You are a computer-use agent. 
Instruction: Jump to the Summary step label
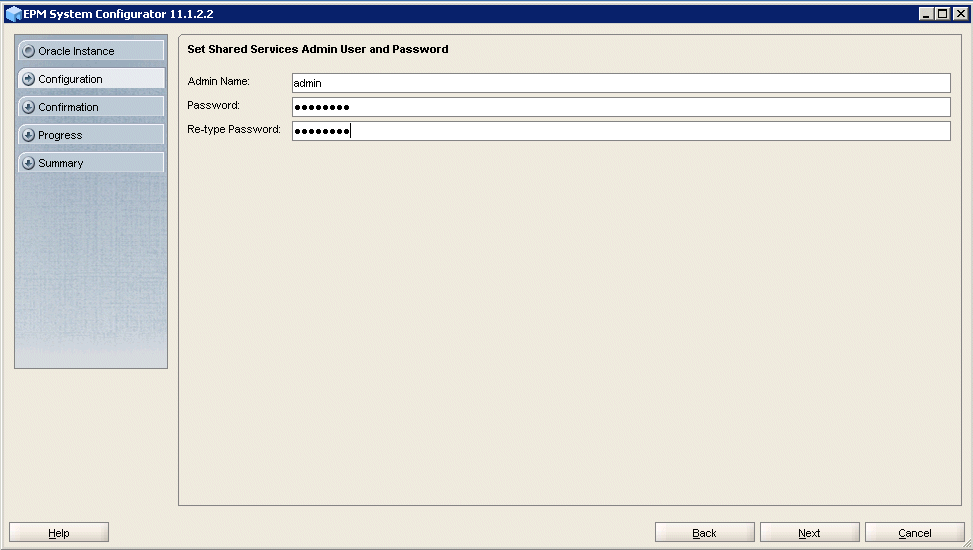coord(61,163)
